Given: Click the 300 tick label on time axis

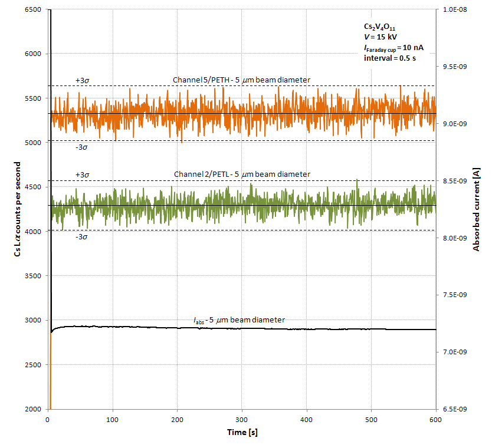Looking at the screenshot, I should (x=241, y=419).
